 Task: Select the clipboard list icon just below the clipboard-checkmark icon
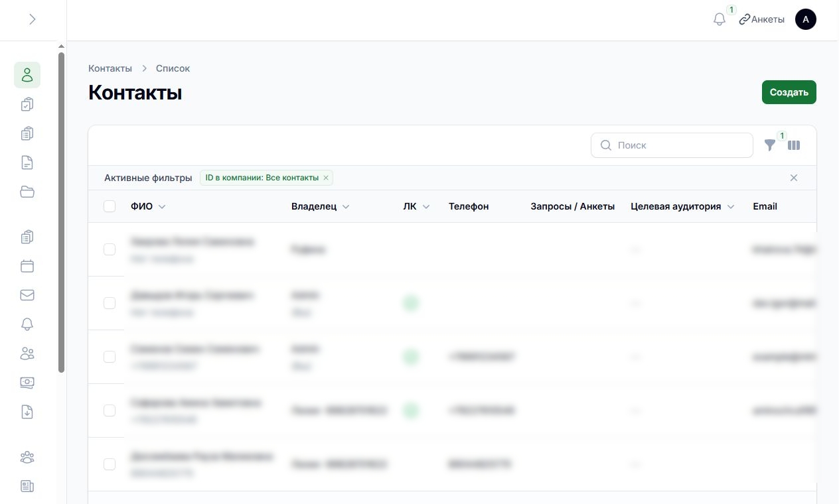coord(27,133)
